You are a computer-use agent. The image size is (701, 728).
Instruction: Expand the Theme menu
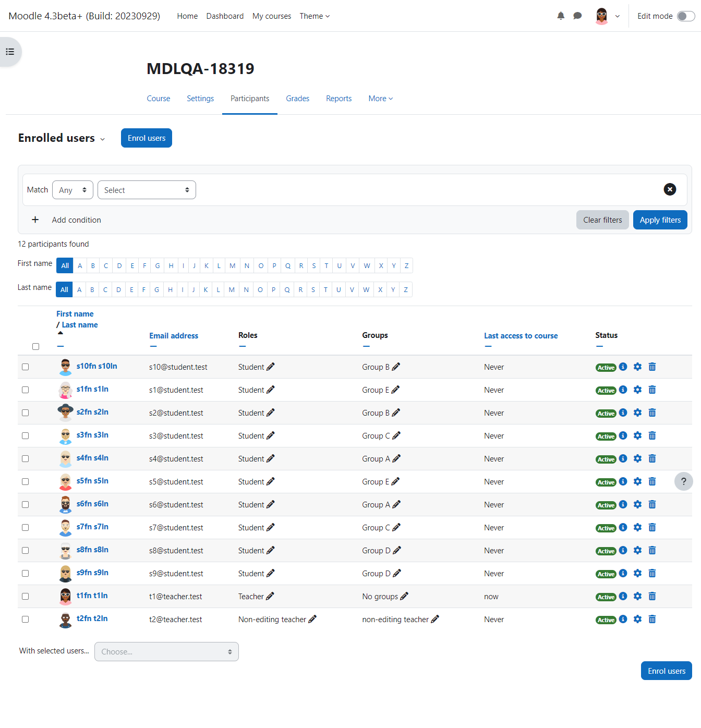[x=315, y=16]
